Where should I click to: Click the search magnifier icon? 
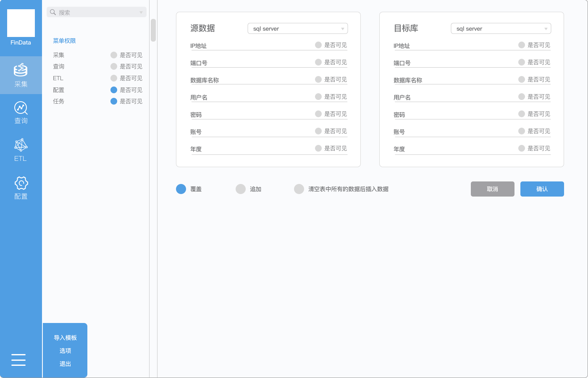coord(53,12)
